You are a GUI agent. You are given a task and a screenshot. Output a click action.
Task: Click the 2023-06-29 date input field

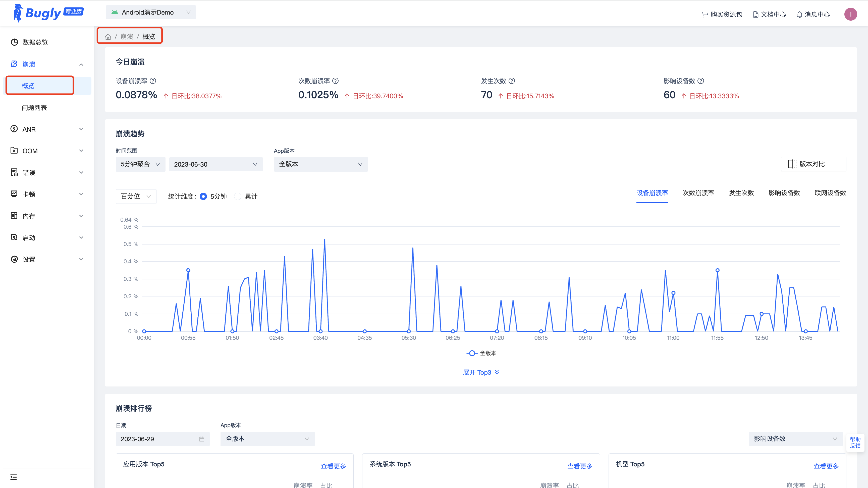pyautogui.click(x=162, y=439)
